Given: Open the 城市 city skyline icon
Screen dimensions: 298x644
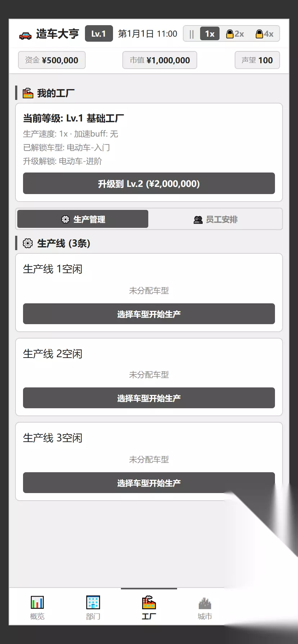Looking at the screenshot, I should coord(205,603).
